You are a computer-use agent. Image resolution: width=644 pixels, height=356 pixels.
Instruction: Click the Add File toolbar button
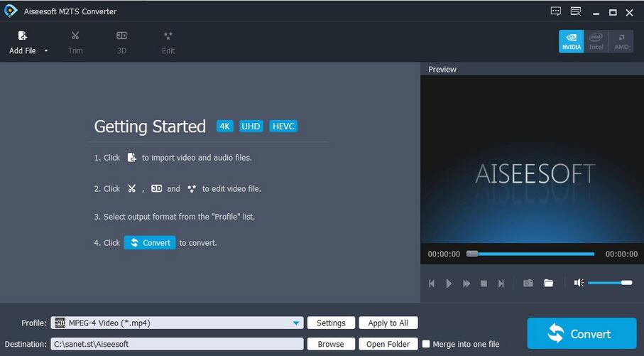23,43
